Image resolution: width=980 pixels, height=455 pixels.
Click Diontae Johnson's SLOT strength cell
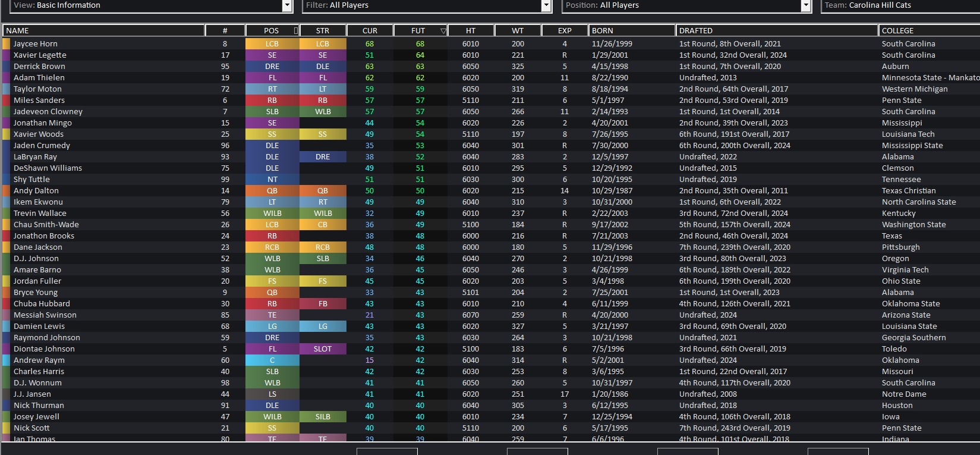[323, 349]
